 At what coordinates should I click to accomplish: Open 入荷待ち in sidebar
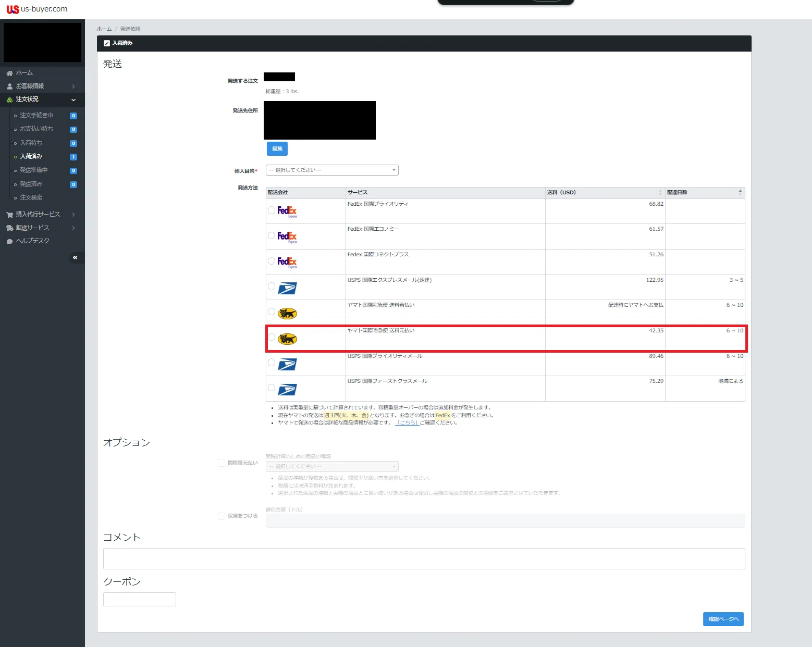click(31, 143)
